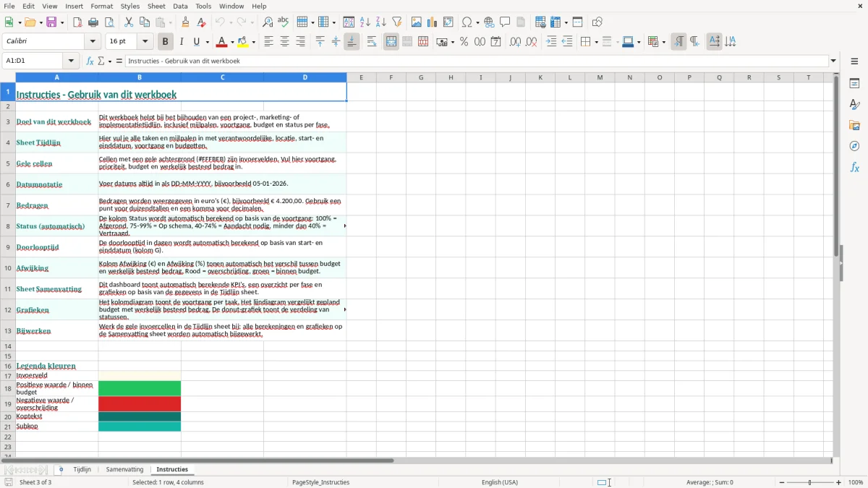Screen dimensions: 868x488
Task: Click Clear Direct Formatting icon
Action: tap(201, 22)
